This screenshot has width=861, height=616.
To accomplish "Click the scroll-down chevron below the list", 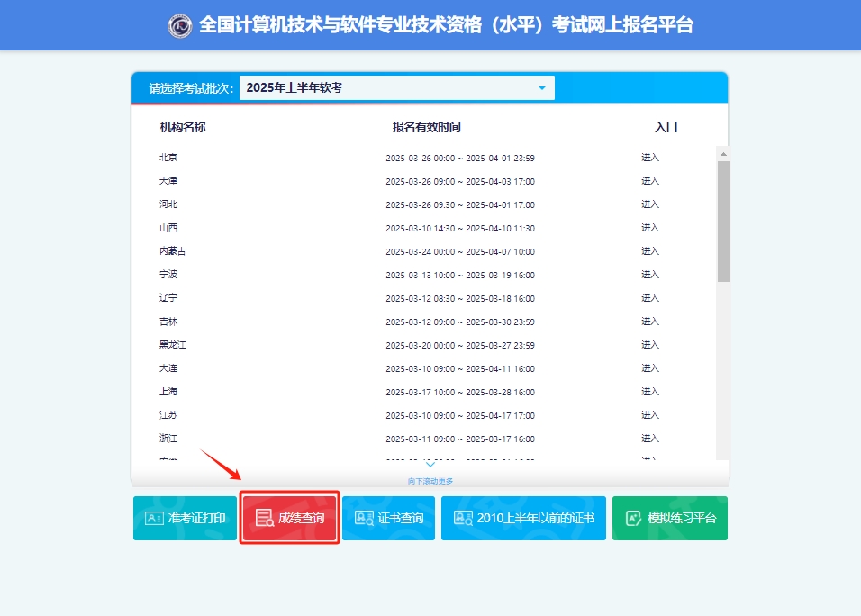I will point(430,465).
